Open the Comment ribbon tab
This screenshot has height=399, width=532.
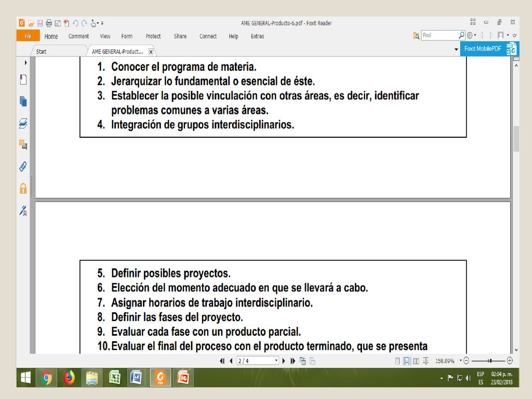[79, 36]
